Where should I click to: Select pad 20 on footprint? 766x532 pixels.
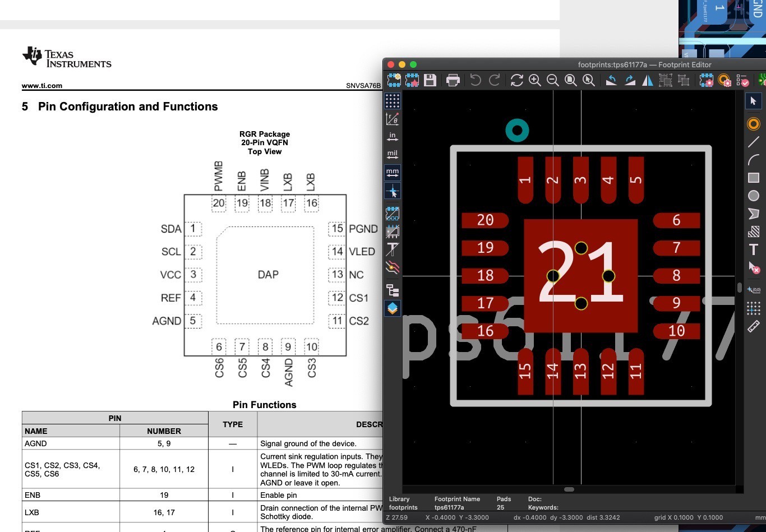point(485,220)
